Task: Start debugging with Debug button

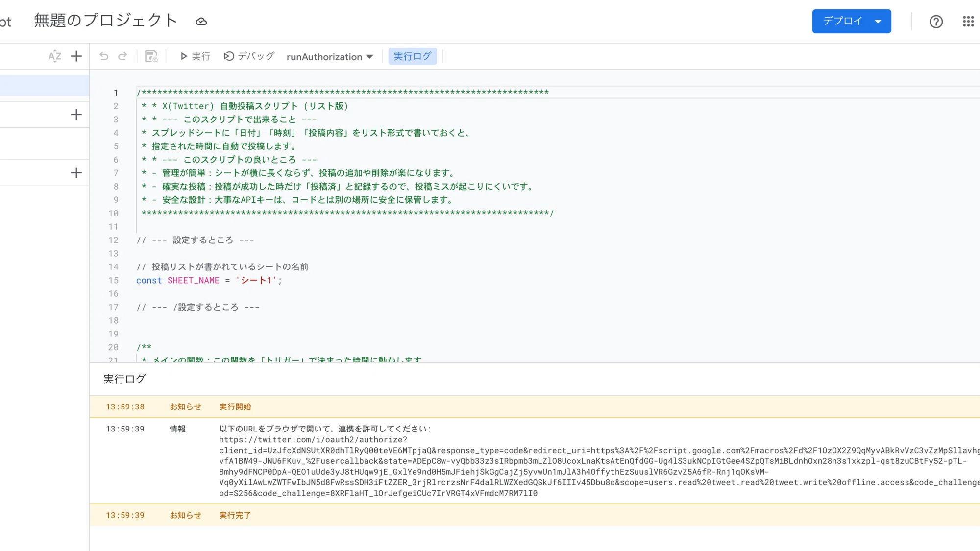Action: pyautogui.click(x=249, y=56)
